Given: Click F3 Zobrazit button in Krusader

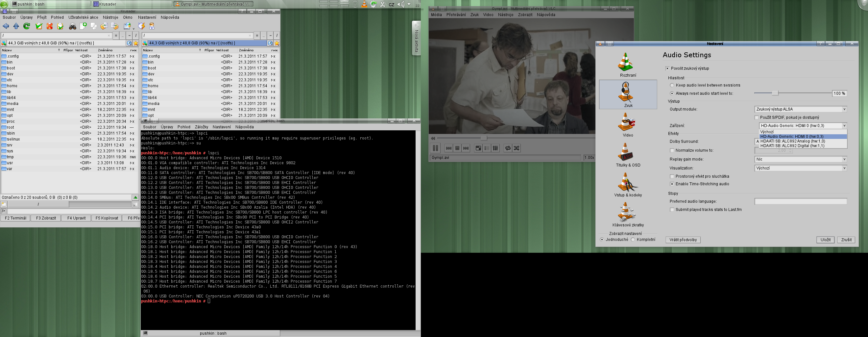Looking at the screenshot, I should (46, 218).
